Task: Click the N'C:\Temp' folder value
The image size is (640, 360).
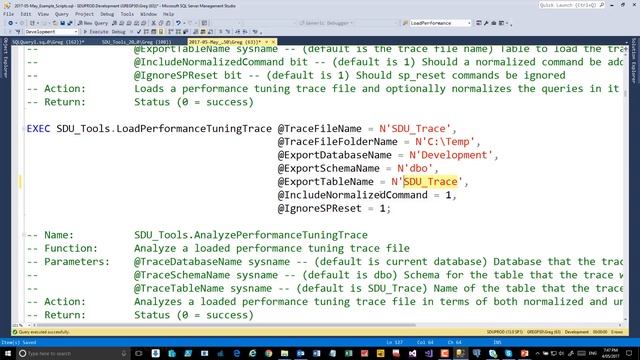Action: (x=445, y=142)
